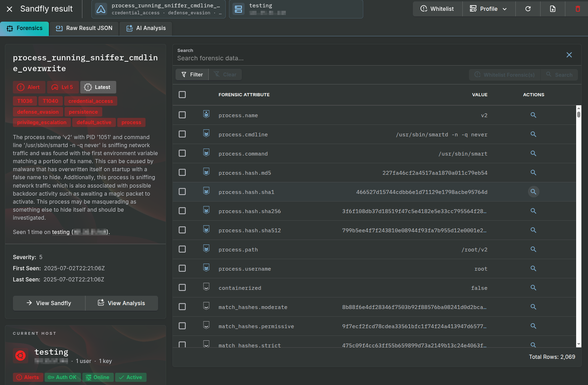Viewport: 588px width, 385px height.
Task: Click scrollbar down arrow of forensic table
Action: (x=579, y=344)
